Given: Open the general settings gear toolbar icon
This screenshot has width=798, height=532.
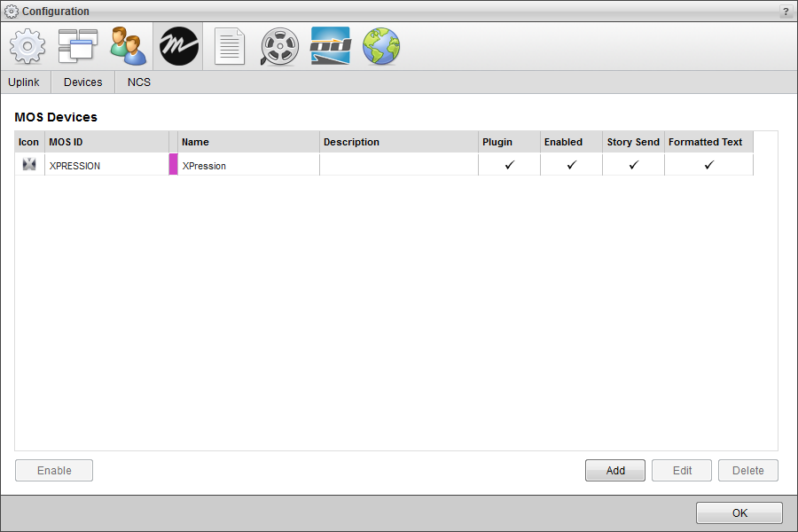Looking at the screenshot, I should 27,46.
